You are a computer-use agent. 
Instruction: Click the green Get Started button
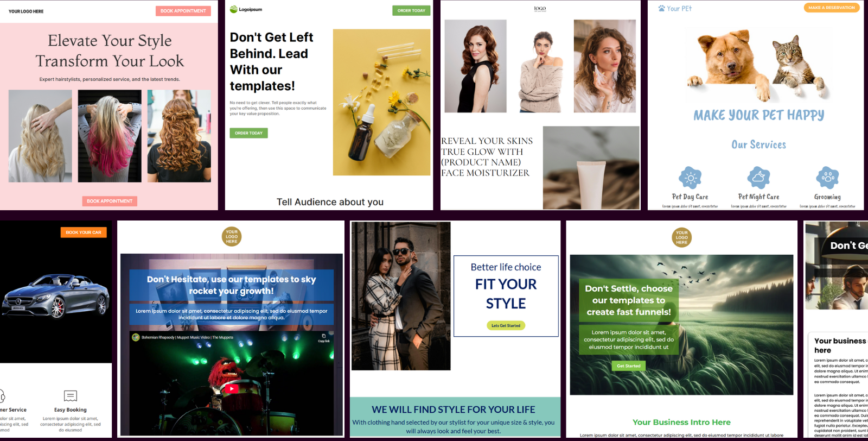[629, 366]
